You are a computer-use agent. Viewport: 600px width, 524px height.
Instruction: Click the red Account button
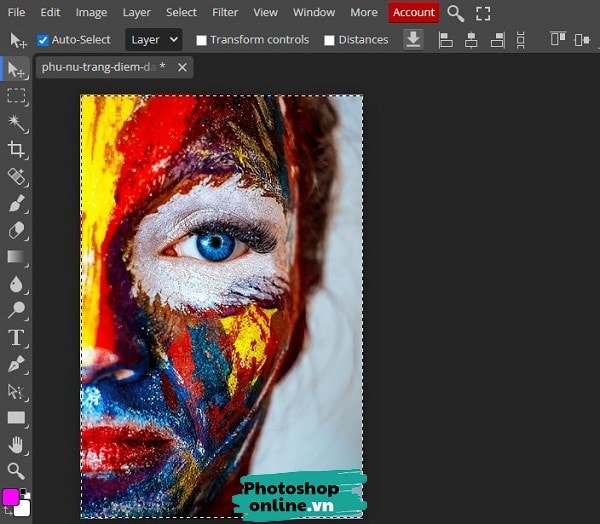pos(413,12)
